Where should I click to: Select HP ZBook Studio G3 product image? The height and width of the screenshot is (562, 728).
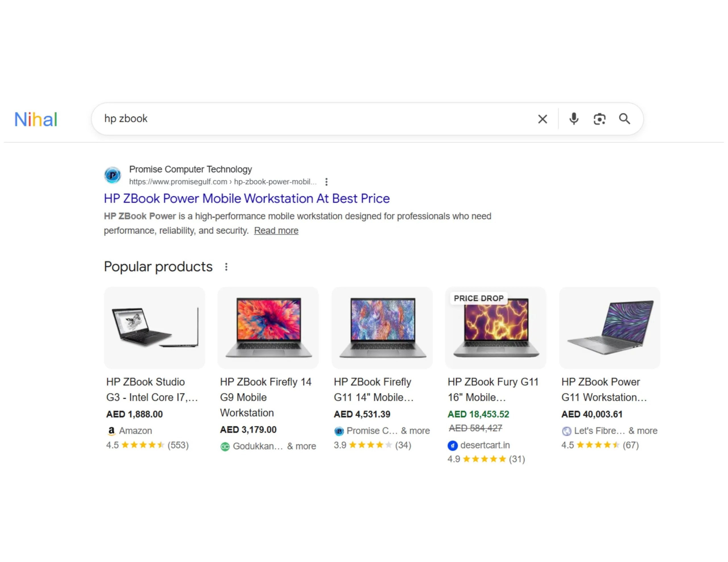[x=154, y=328]
